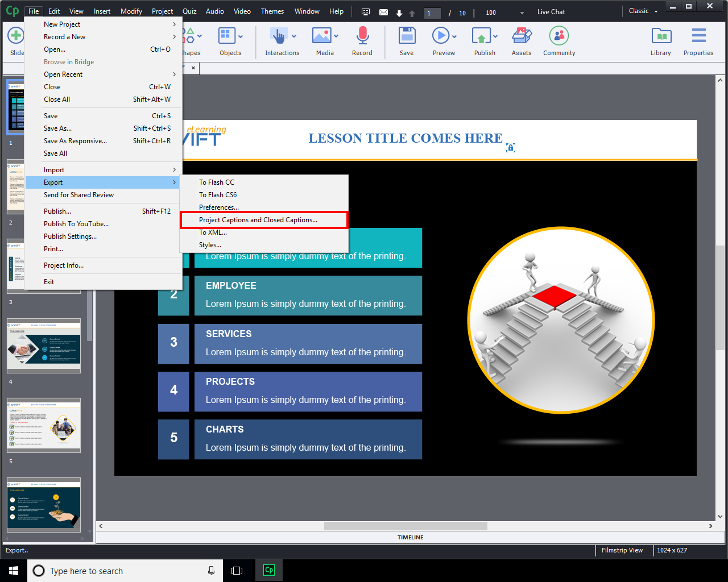
Task: Click the staircase circular image
Action: (x=561, y=320)
